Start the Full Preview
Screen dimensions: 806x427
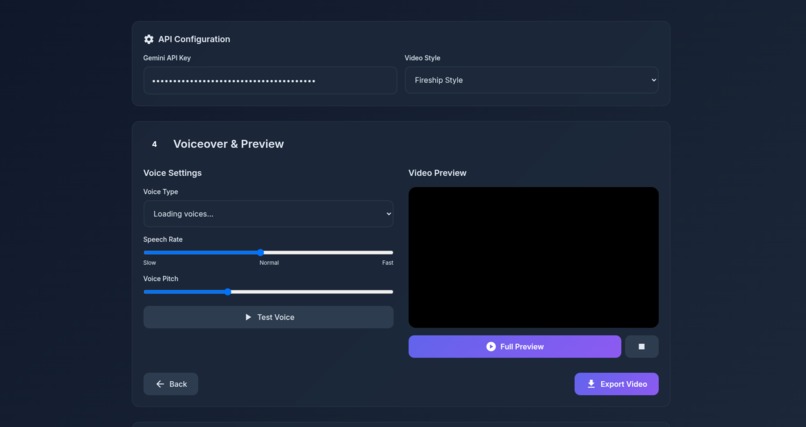click(x=515, y=347)
